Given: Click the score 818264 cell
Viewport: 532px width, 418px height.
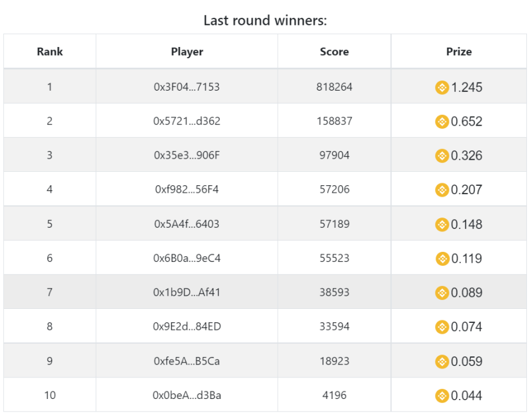Looking at the screenshot, I should point(334,87).
